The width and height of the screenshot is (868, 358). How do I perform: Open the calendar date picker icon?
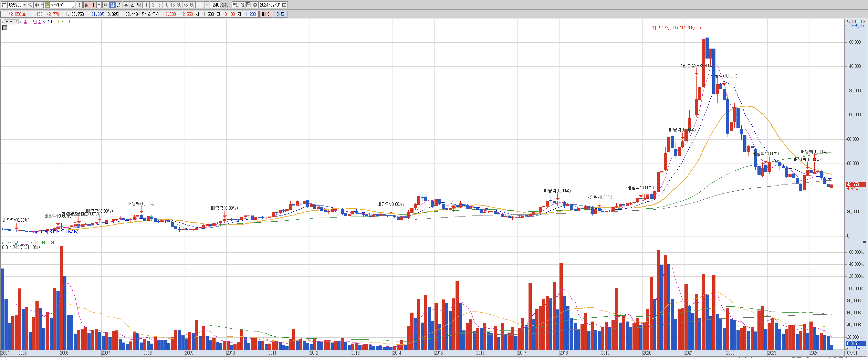point(284,5)
